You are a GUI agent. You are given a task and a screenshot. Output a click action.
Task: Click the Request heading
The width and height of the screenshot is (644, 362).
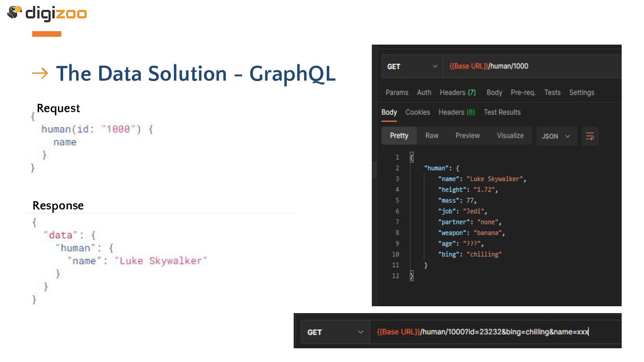58,108
